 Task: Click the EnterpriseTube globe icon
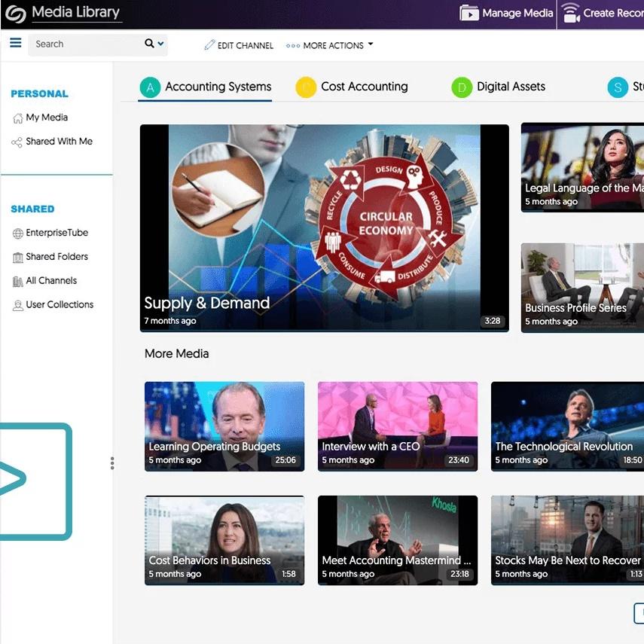[x=17, y=233]
